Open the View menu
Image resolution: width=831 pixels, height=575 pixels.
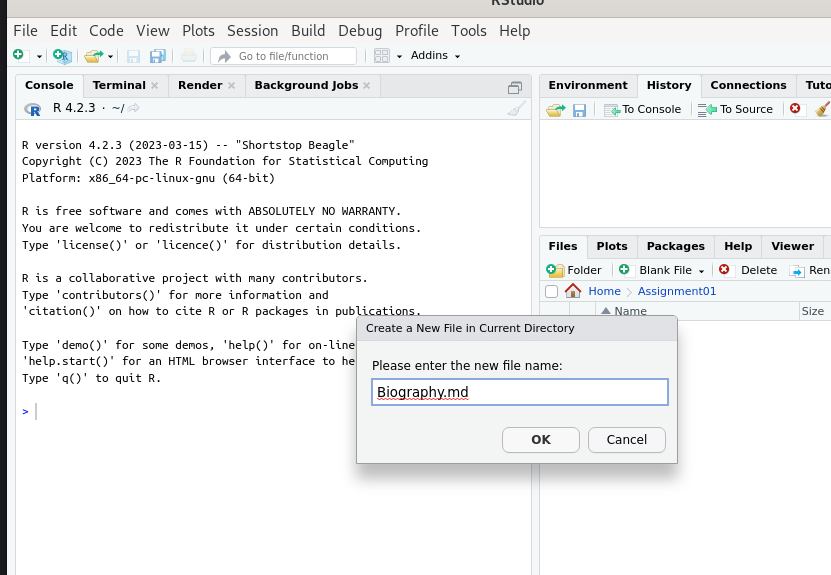pyautogui.click(x=153, y=31)
